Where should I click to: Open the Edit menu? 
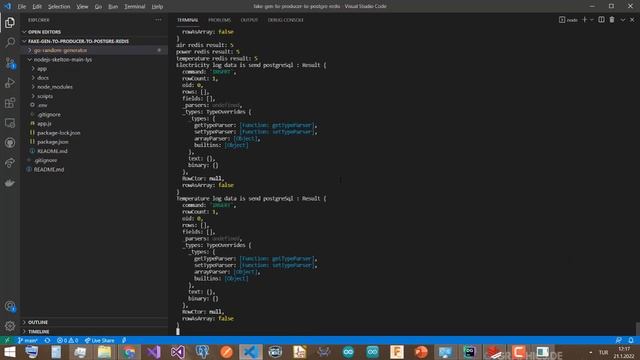pos(37,7)
